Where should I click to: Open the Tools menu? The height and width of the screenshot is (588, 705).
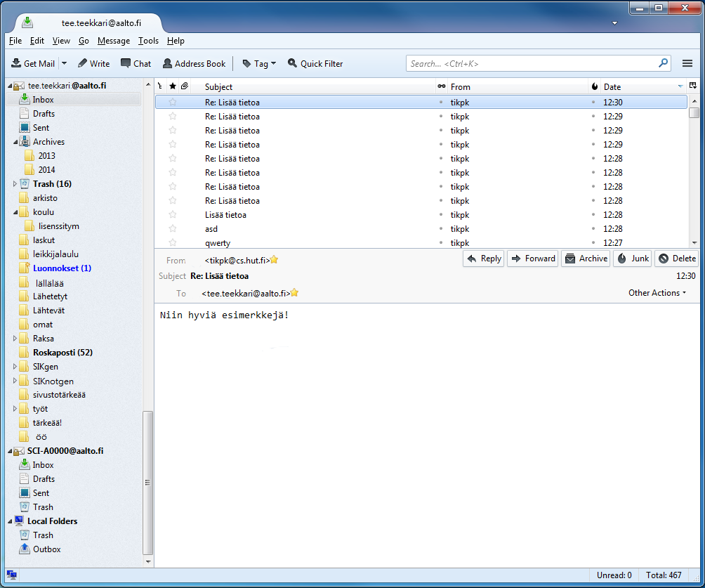[148, 41]
